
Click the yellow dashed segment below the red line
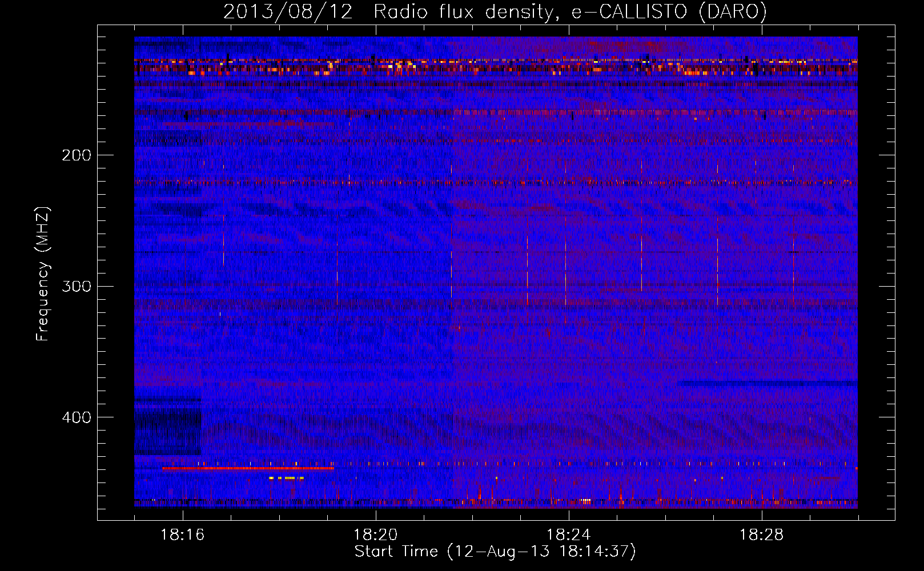pyautogui.click(x=286, y=478)
